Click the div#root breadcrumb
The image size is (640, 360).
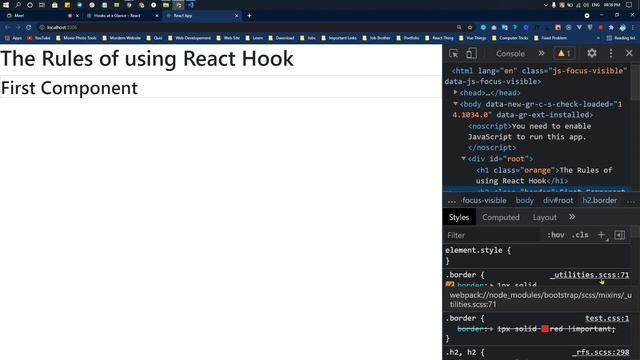tap(558, 200)
